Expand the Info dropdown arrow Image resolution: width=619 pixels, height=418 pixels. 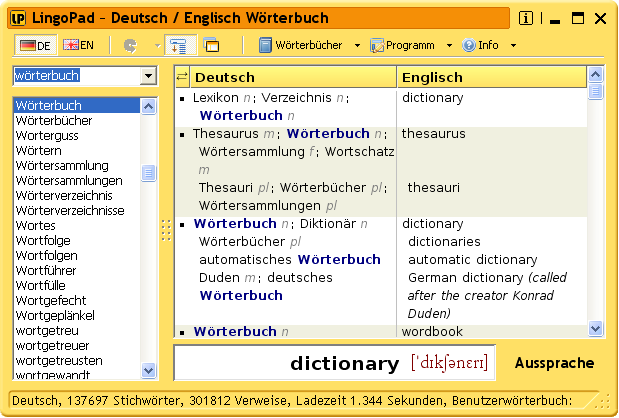click(513, 45)
